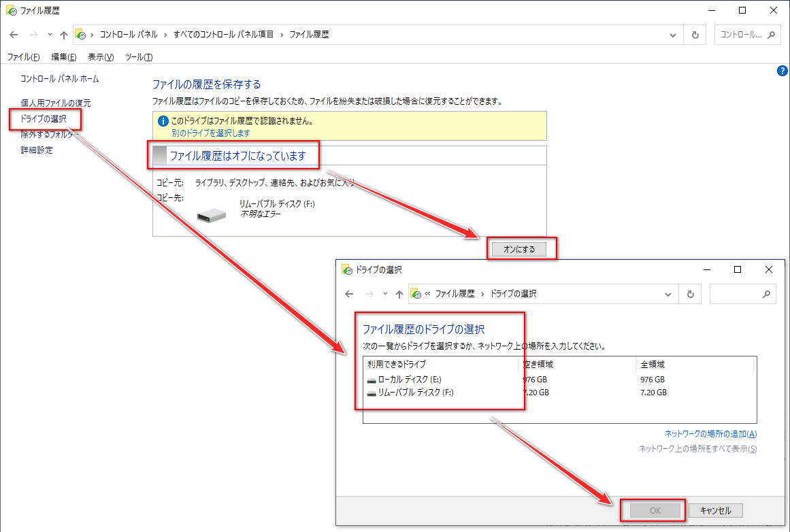Open the dialog address bar dropdown arrow
The width and height of the screenshot is (790, 532).
click(668, 294)
